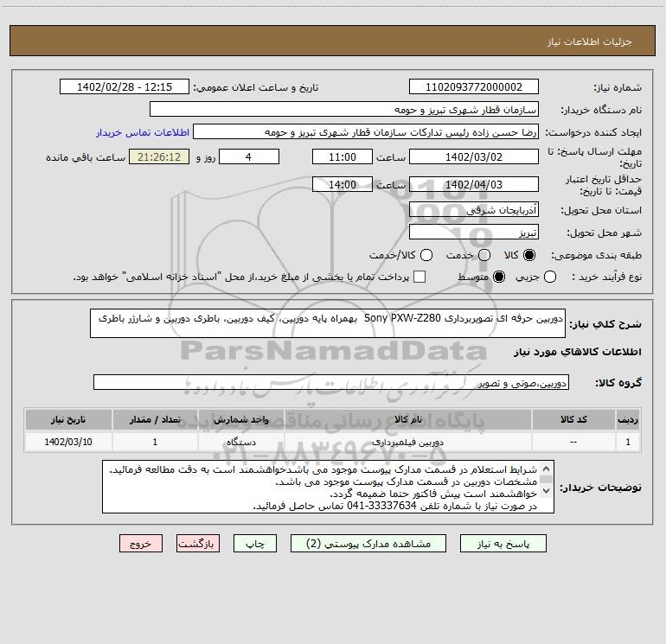Viewport: 666px width, 644px height.
Task: Click the پاسخ به نیاز button
Action: [503, 544]
